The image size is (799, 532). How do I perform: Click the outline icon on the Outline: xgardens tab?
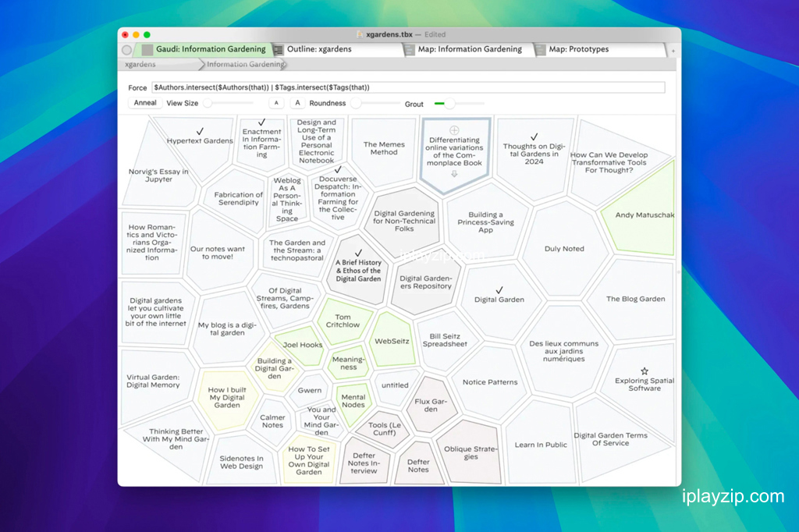click(279, 49)
